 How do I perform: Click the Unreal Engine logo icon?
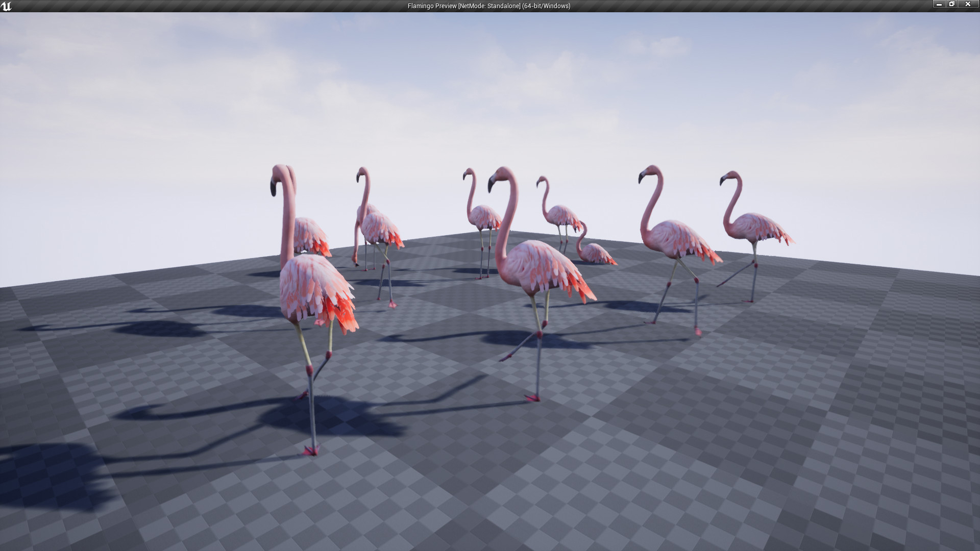[6, 6]
